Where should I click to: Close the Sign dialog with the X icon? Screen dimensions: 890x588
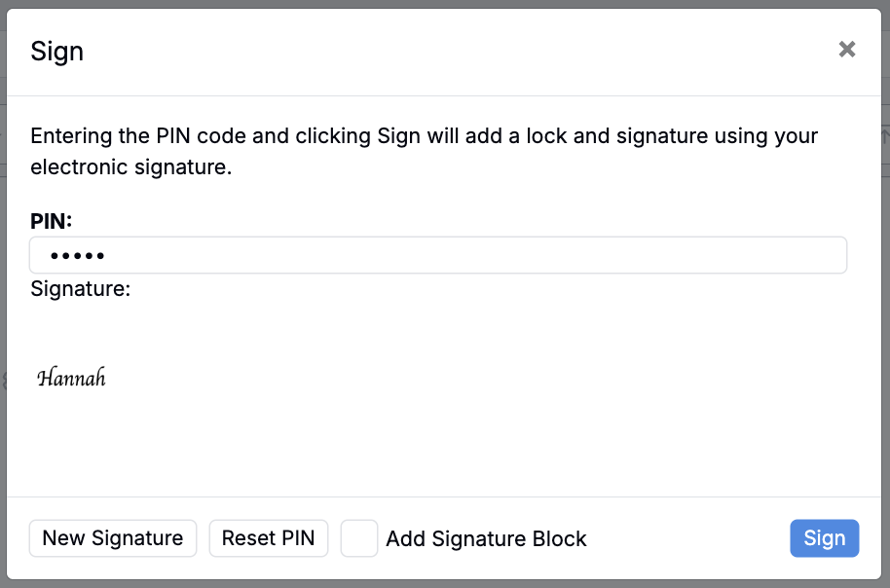tap(847, 50)
